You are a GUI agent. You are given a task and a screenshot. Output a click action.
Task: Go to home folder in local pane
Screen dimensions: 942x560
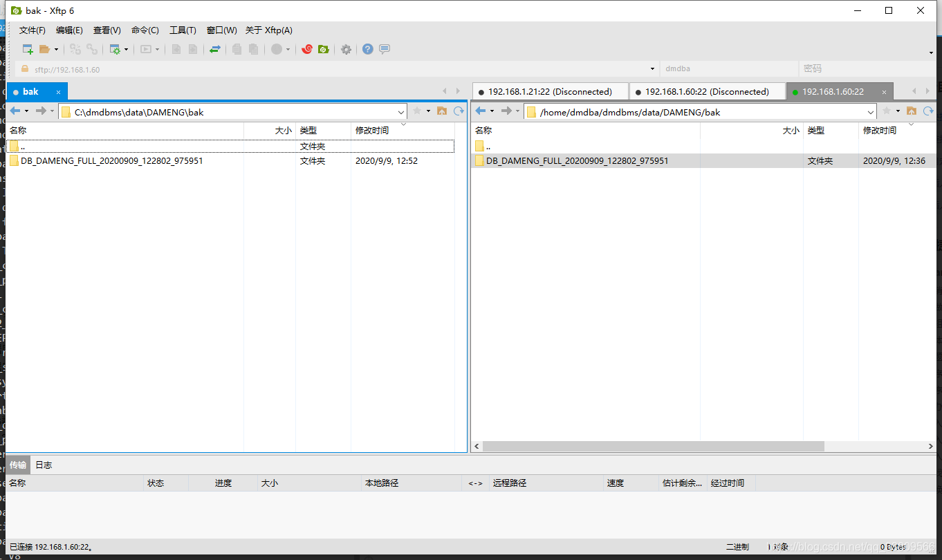point(442,111)
